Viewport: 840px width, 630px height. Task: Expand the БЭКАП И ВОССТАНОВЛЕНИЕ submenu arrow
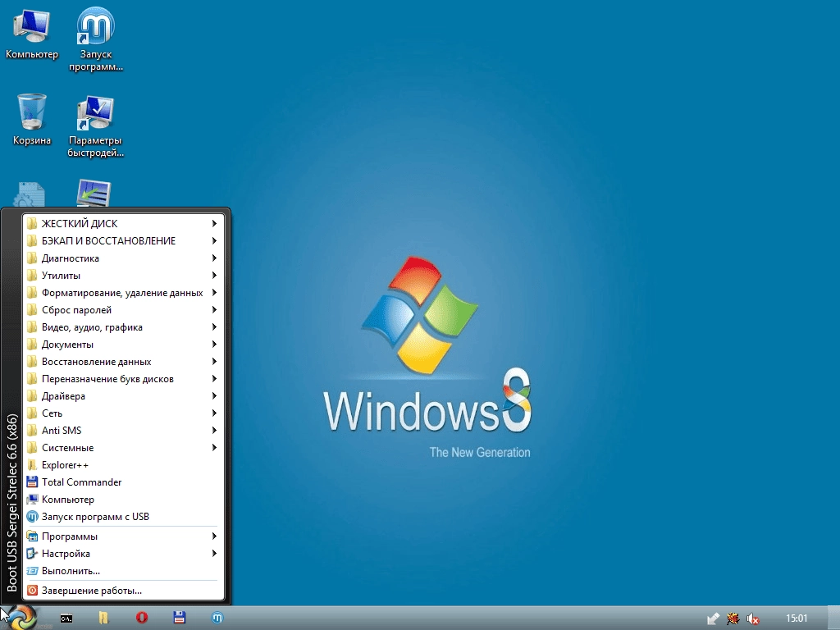[x=214, y=240]
